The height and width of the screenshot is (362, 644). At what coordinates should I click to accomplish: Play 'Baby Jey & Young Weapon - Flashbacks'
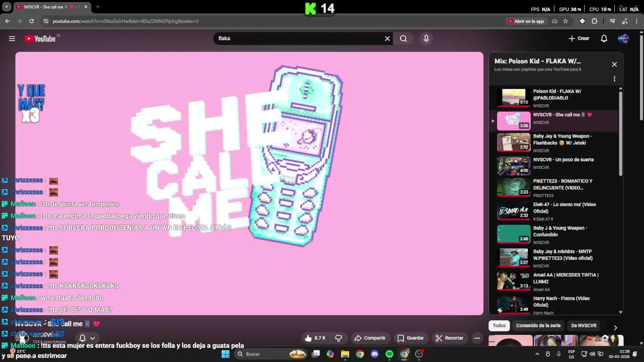[x=553, y=143]
